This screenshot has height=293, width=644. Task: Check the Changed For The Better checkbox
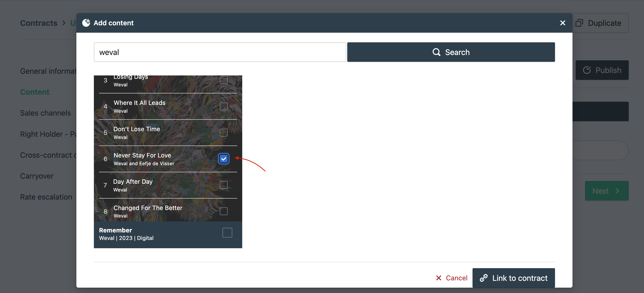click(224, 211)
